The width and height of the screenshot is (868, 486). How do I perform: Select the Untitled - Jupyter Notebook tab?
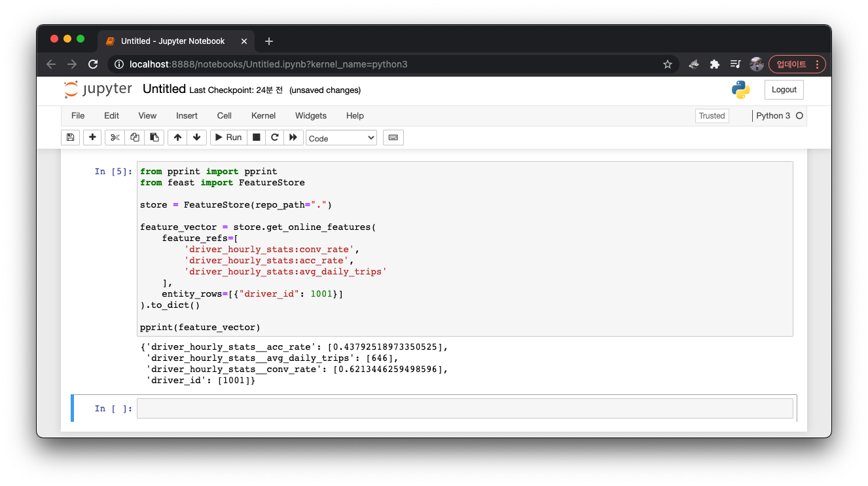coord(176,41)
